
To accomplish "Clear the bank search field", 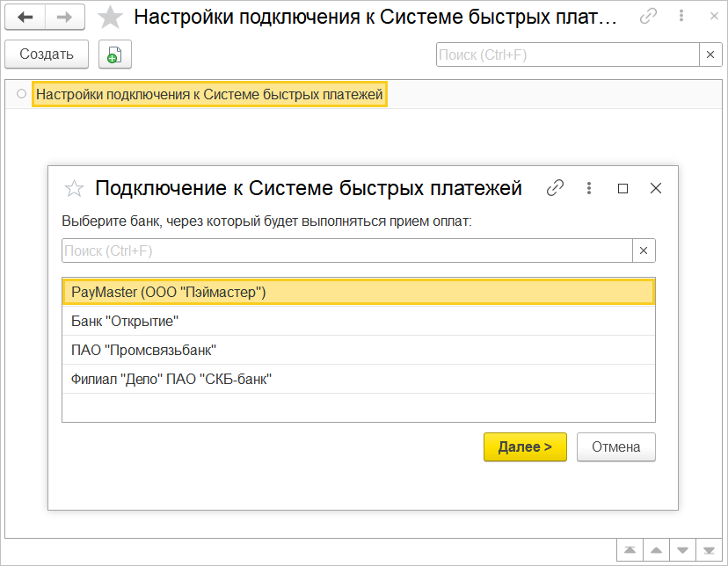I will point(644,250).
